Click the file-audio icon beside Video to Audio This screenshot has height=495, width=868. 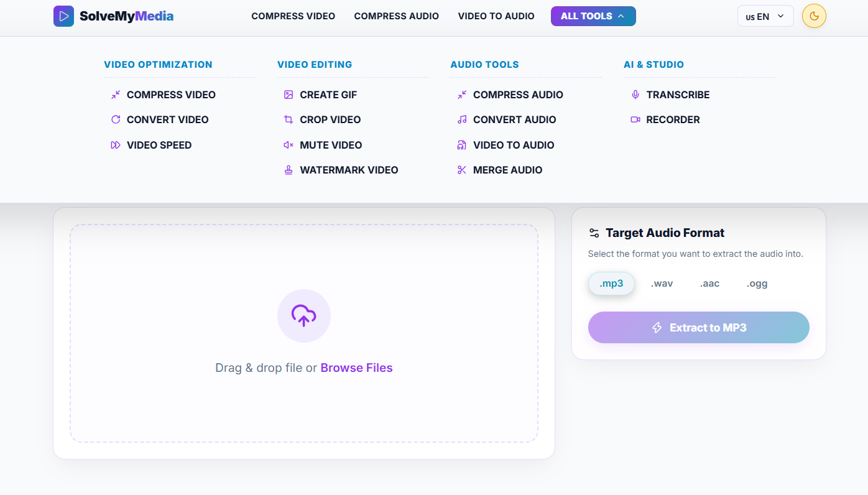tap(462, 145)
